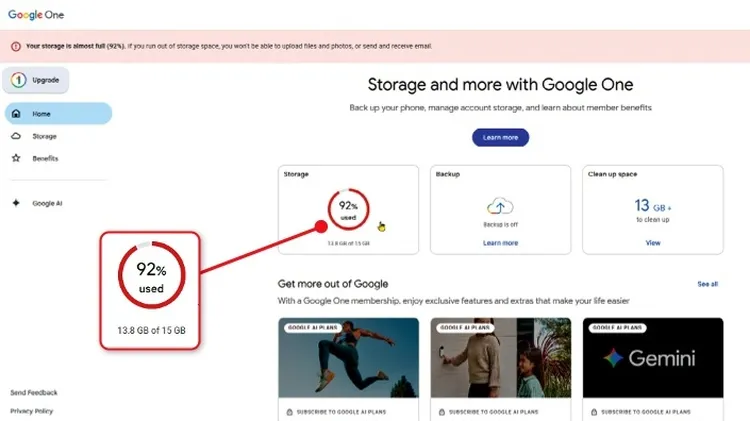750x421 pixels.
Task: Click the Backup cloud upload icon
Action: 500,206
